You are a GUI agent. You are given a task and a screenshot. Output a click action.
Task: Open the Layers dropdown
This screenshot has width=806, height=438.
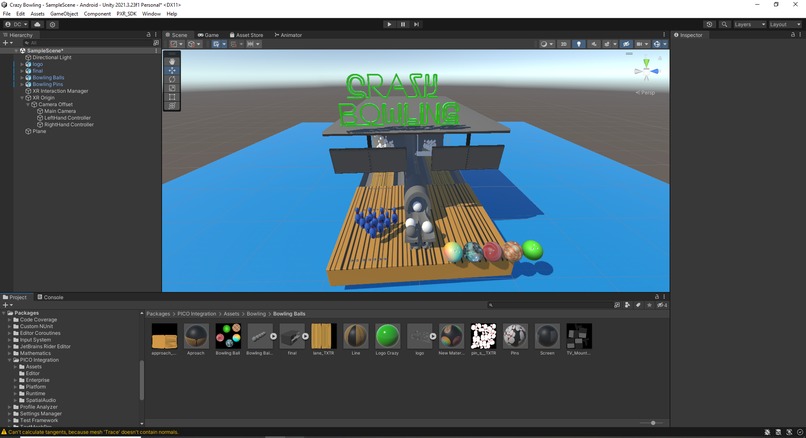[x=750, y=24]
